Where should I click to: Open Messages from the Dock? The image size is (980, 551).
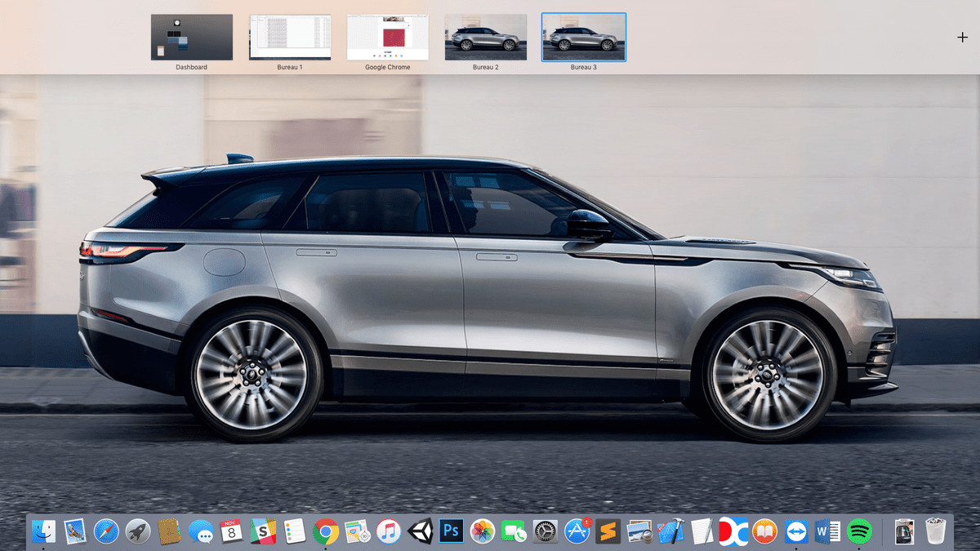[x=200, y=531]
